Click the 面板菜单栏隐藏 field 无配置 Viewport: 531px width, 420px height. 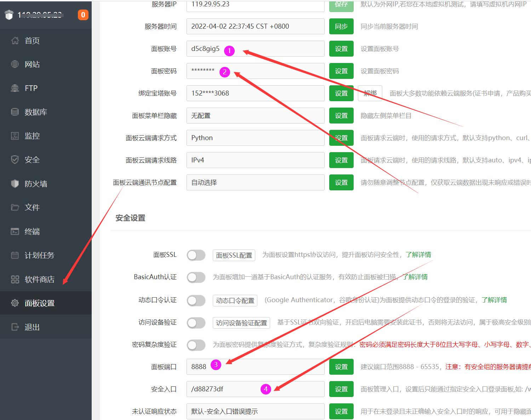256,116
